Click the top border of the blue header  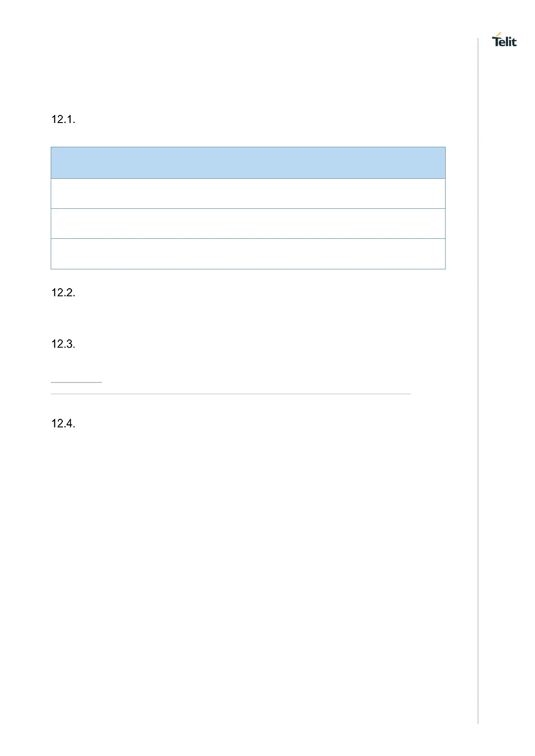248,147
